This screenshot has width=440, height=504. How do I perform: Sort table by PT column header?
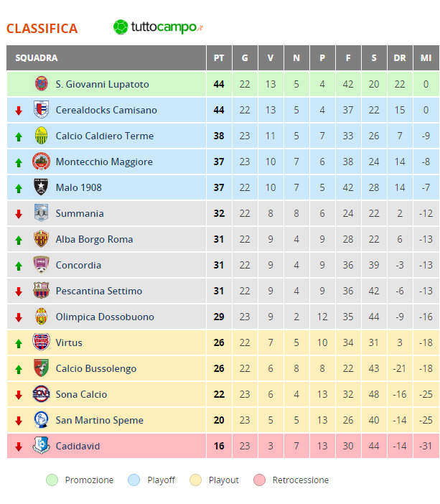tap(219, 58)
